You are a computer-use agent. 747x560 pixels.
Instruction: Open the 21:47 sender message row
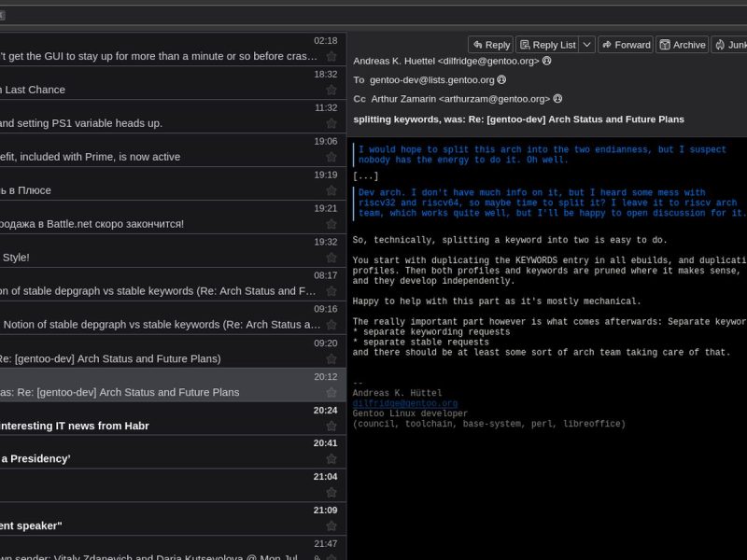click(173, 548)
